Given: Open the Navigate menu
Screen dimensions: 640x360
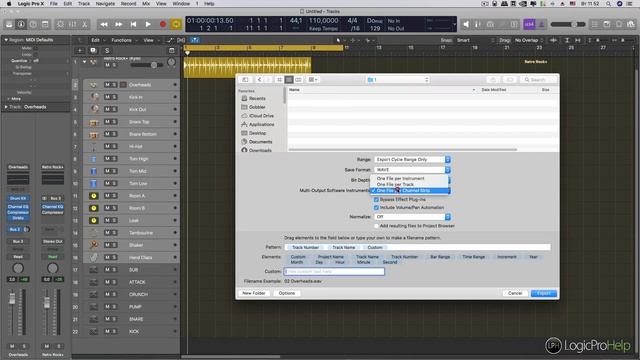Looking at the screenshot, I should click(x=105, y=4).
